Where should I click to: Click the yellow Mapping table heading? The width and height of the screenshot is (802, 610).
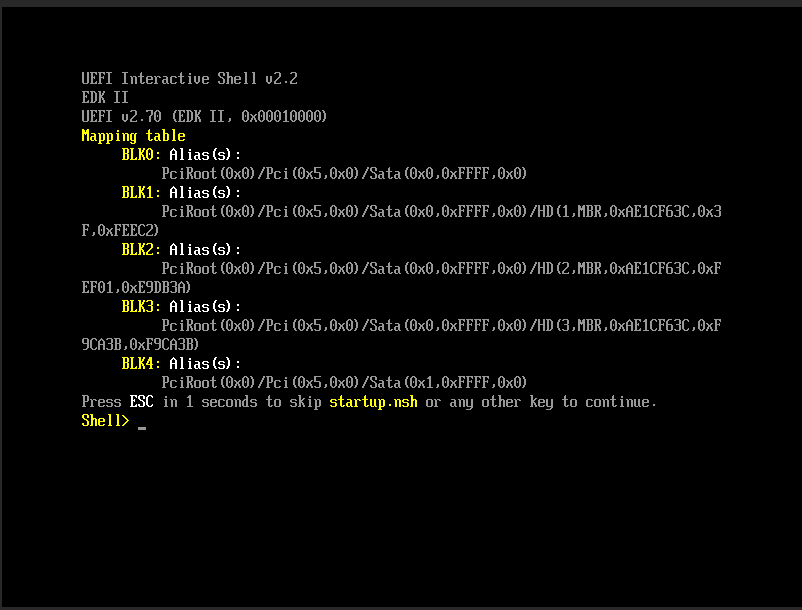[x=133, y=136]
